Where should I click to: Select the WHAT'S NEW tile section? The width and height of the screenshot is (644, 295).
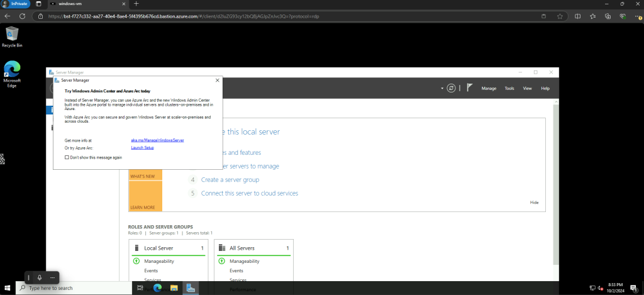(x=145, y=176)
